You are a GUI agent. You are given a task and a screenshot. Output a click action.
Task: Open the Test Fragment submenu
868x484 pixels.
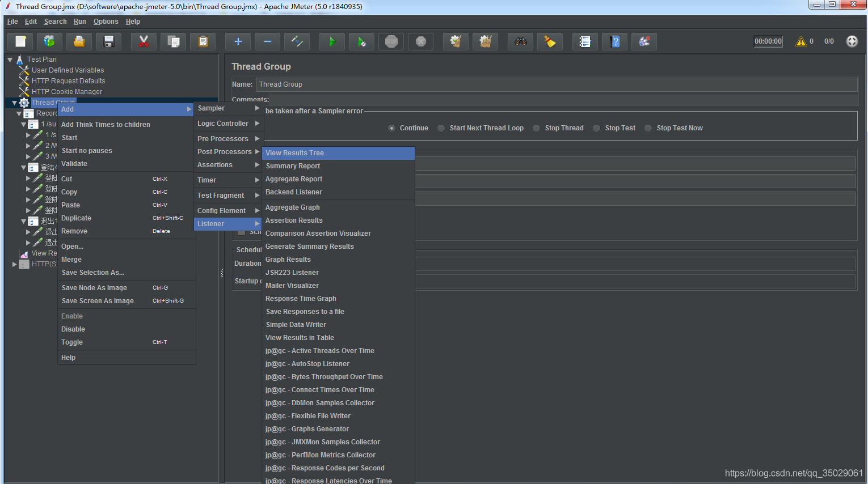pos(227,196)
